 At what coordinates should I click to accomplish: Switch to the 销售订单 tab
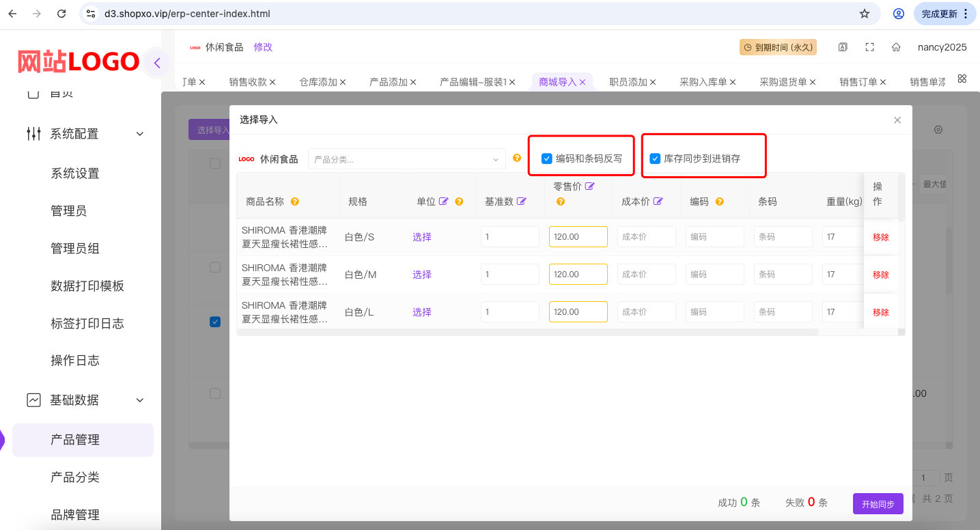pyautogui.click(x=858, y=82)
